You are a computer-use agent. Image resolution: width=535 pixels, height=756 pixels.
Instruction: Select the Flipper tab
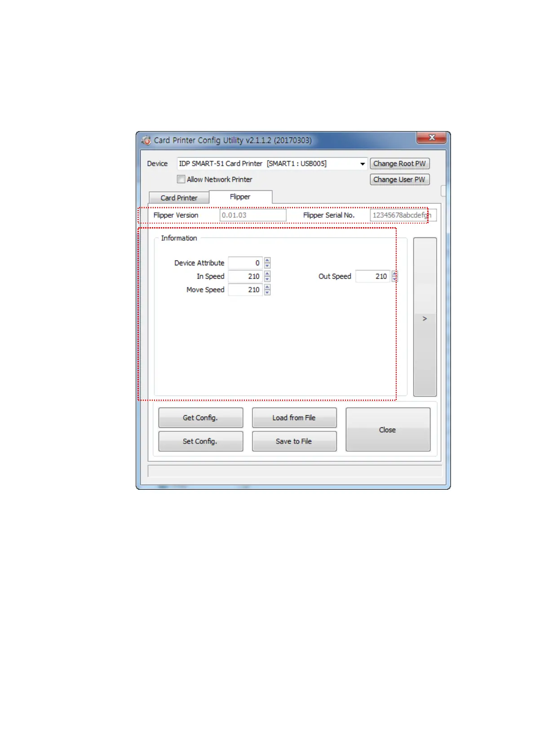pyautogui.click(x=240, y=197)
